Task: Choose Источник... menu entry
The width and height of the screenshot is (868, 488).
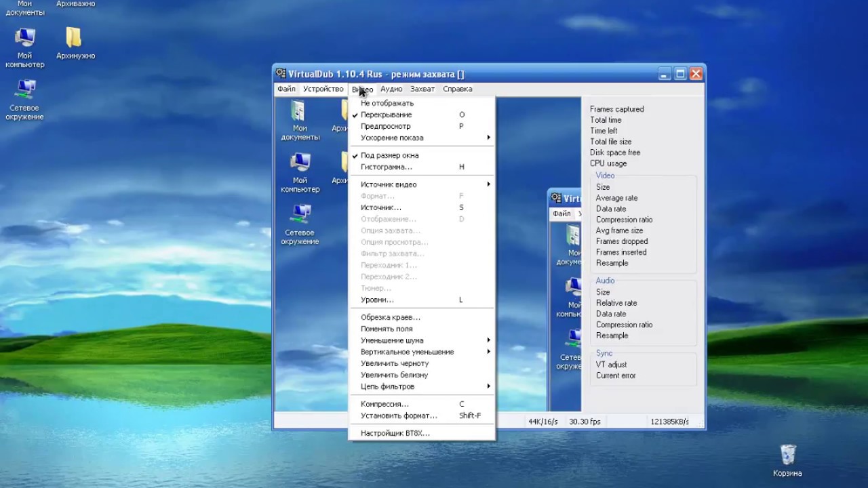Action: pyautogui.click(x=421, y=207)
